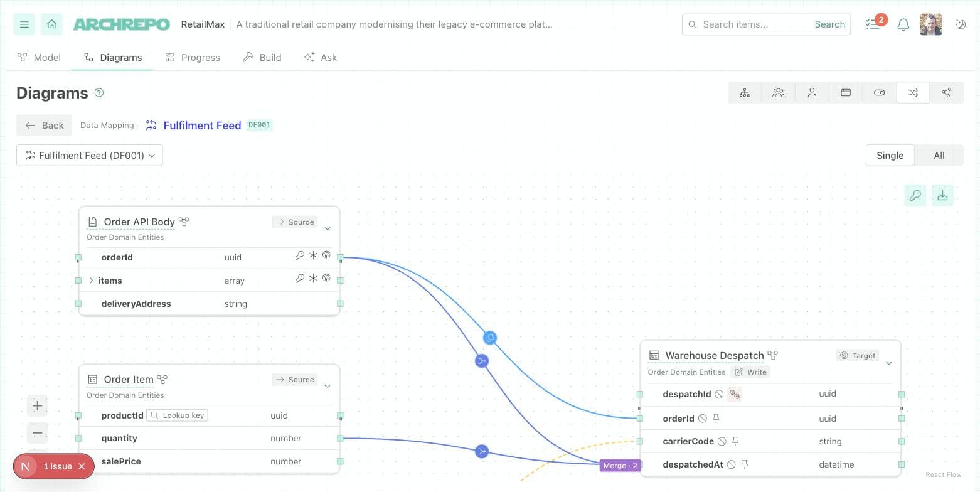Image resolution: width=980 pixels, height=492 pixels.
Task: Toggle dark mode moon icon
Action: pyautogui.click(x=961, y=24)
